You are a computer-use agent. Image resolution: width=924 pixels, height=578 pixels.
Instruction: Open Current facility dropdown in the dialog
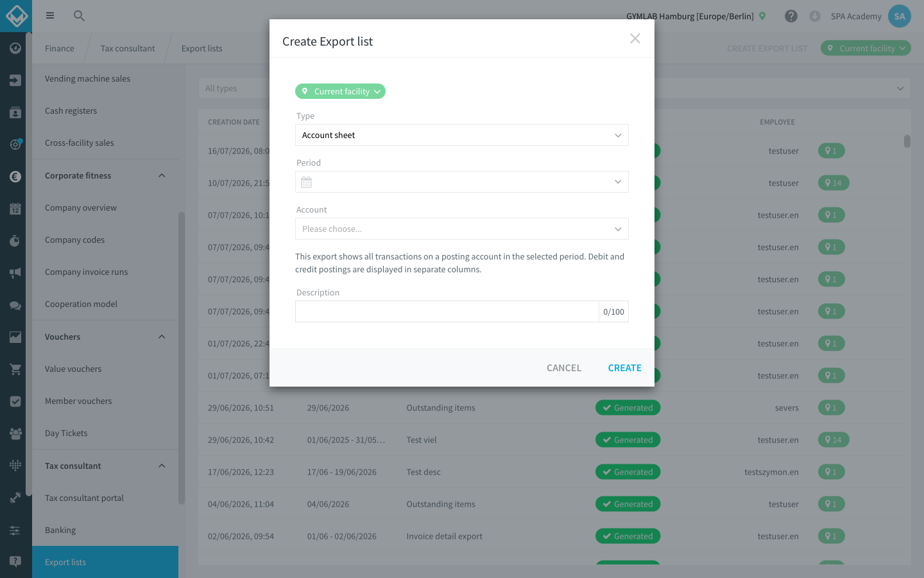coord(340,91)
